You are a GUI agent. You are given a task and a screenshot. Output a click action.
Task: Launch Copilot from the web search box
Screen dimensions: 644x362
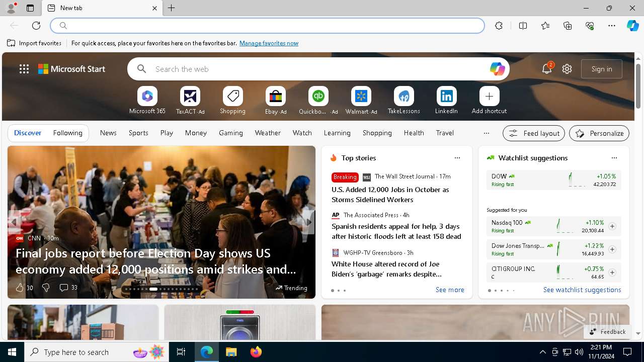tap(497, 69)
